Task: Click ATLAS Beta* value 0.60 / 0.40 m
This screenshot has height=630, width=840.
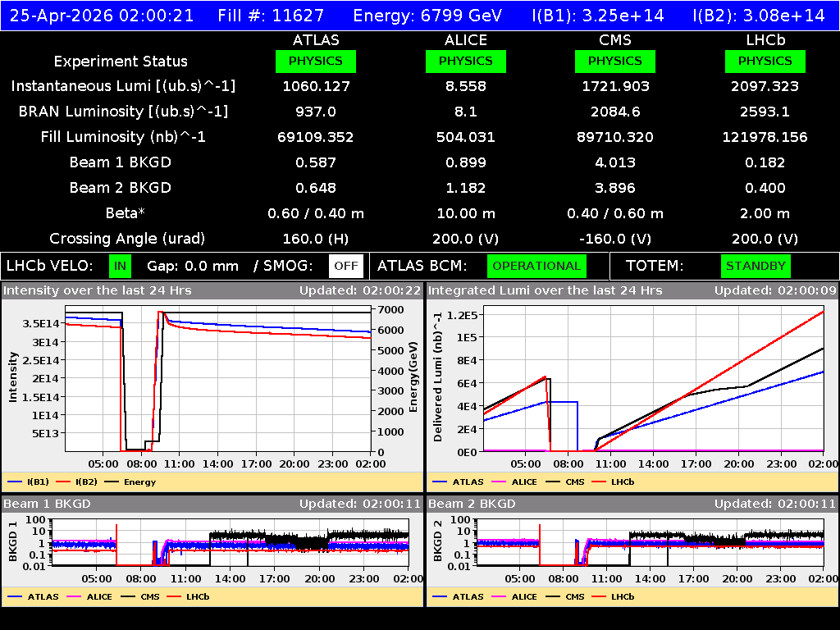Action: tap(316, 213)
